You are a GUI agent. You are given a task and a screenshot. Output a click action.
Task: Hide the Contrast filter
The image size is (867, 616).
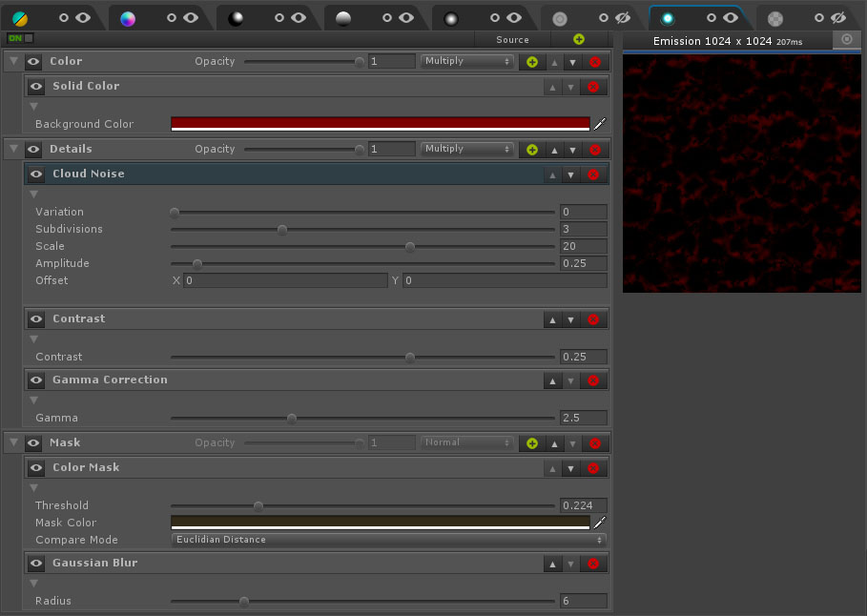pos(36,318)
